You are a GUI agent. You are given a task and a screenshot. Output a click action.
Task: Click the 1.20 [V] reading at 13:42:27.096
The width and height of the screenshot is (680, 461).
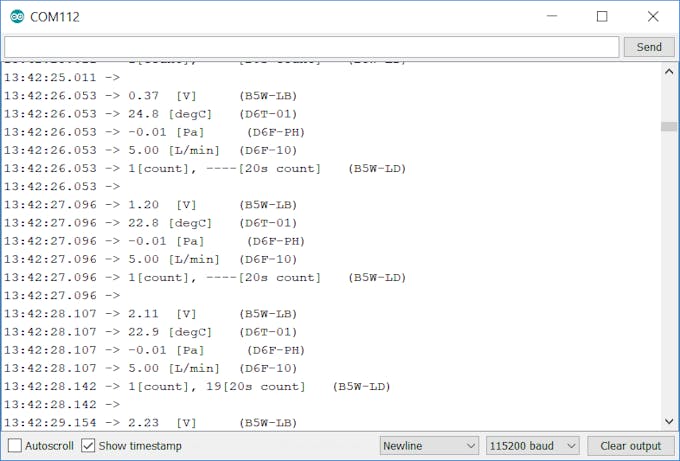coord(150,204)
